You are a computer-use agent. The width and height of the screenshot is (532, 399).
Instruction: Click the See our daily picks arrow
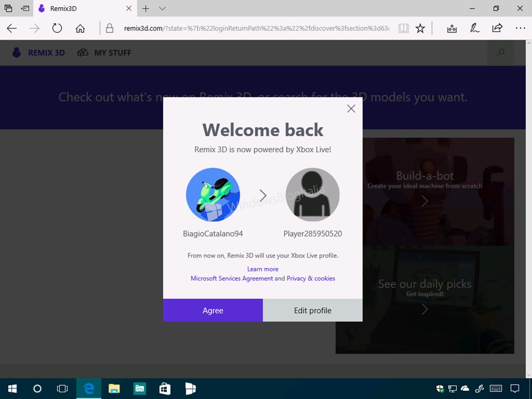tap(424, 309)
